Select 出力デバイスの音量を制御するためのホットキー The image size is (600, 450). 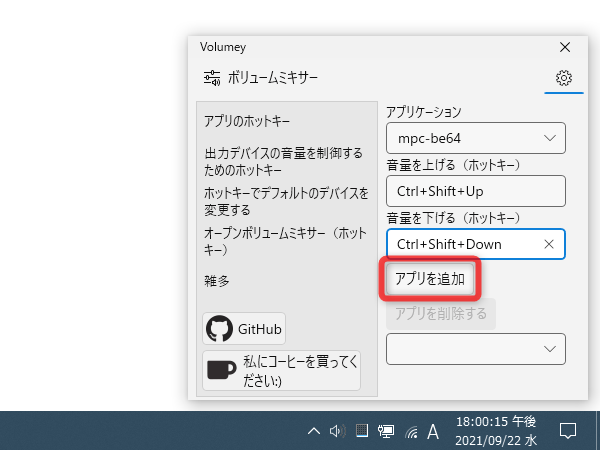(x=284, y=161)
